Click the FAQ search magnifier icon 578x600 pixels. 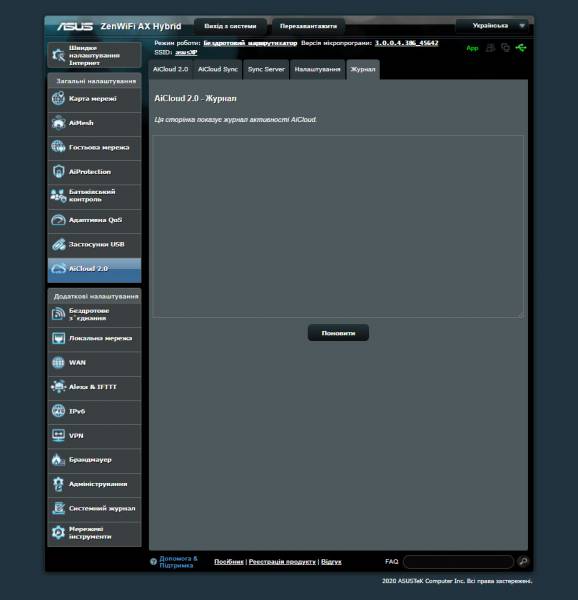point(523,561)
